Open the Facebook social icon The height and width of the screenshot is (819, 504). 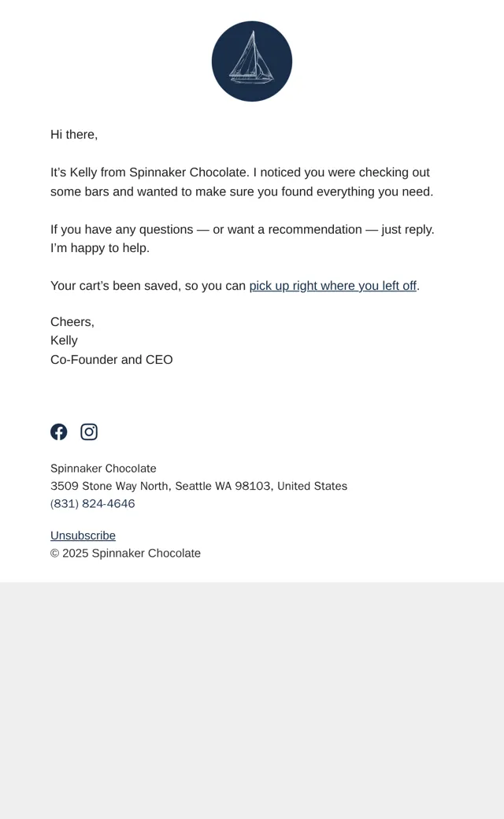pyautogui.click(x=58, y=432)
